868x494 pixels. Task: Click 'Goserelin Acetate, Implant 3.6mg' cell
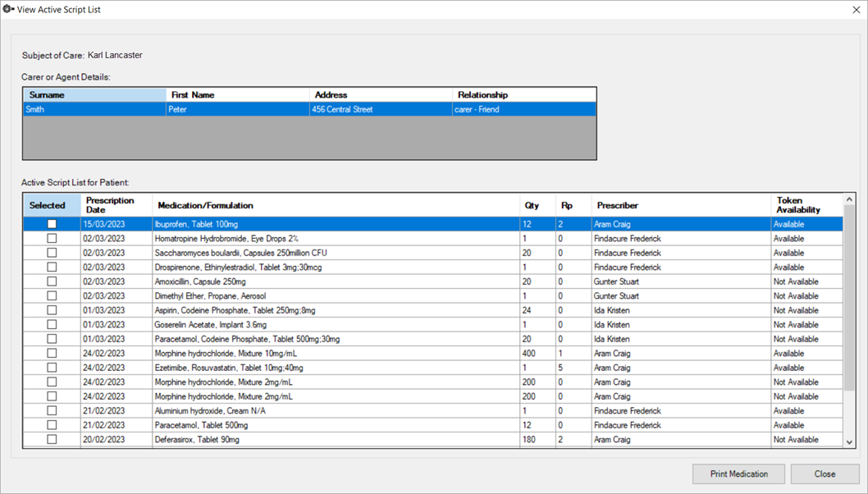tap(336, 324)
